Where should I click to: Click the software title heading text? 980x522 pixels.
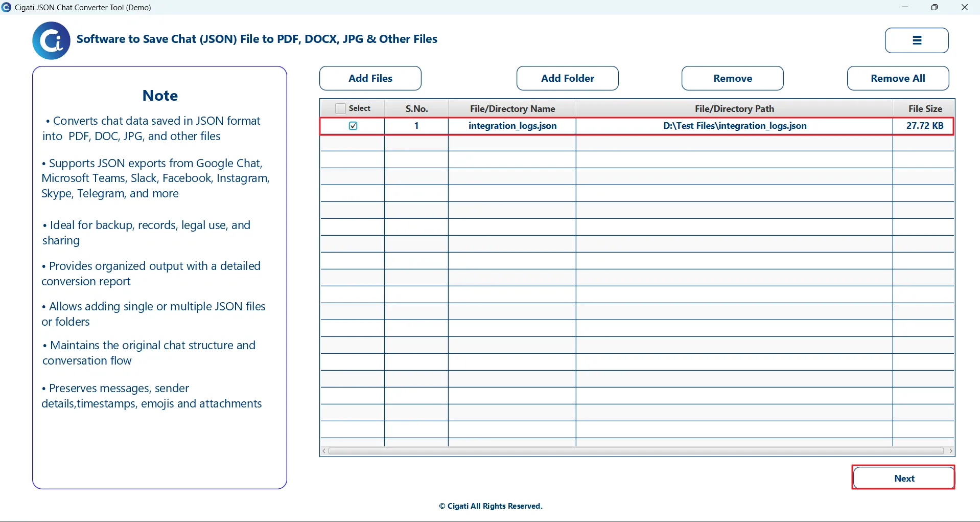coord(257,39)
